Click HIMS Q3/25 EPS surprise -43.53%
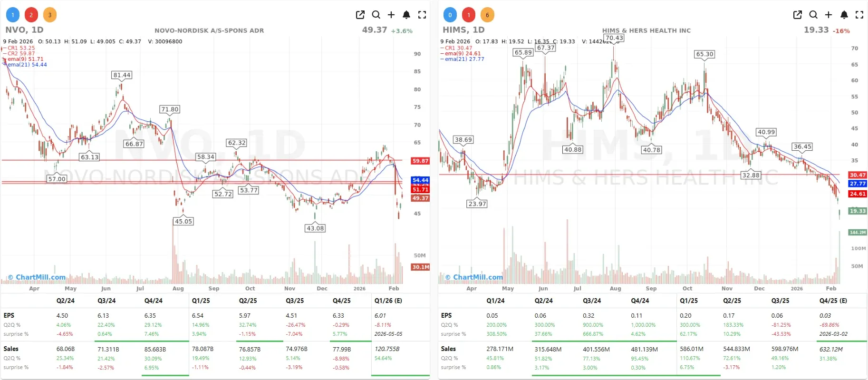868x380 pixels. [781, 334]
